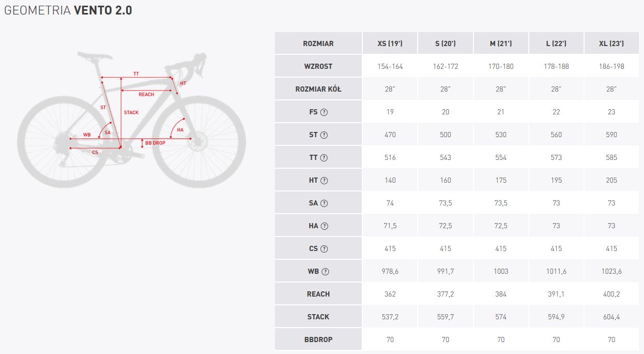
Task: Click the HA question mark icon
Action: (x=324, y=226)
